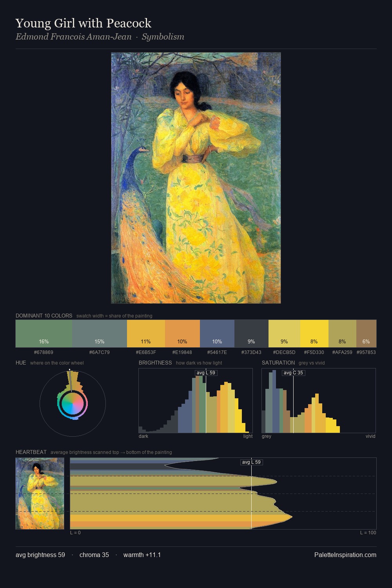Click the chroma 35 footer stat

click(x=94, y=555)
